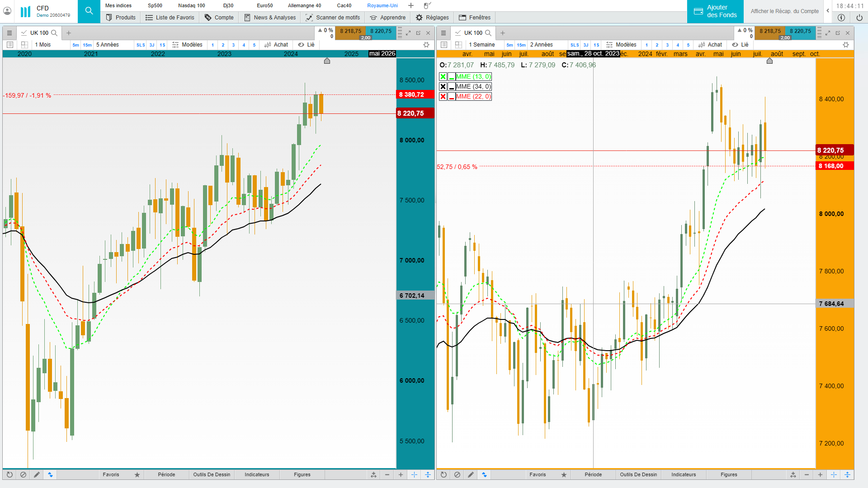Screen dimensions: 868x488
Task: Click the Ajouter des Fonds button
Action: click(715, 11)
